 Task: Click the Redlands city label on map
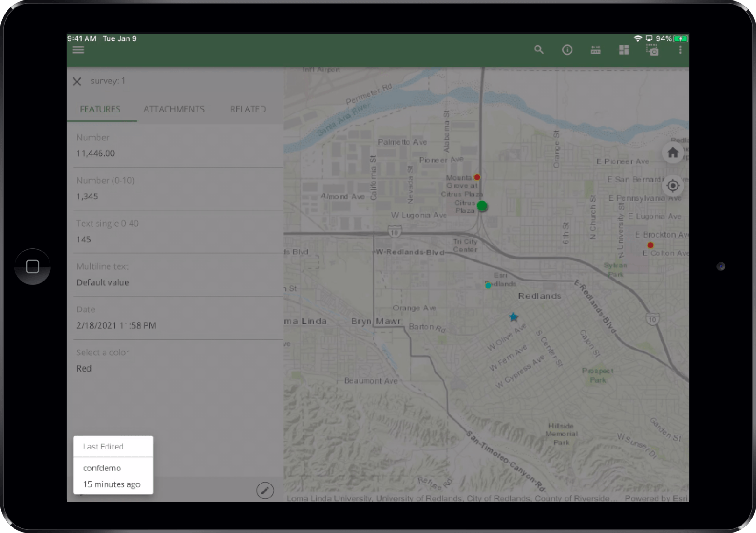540,296
